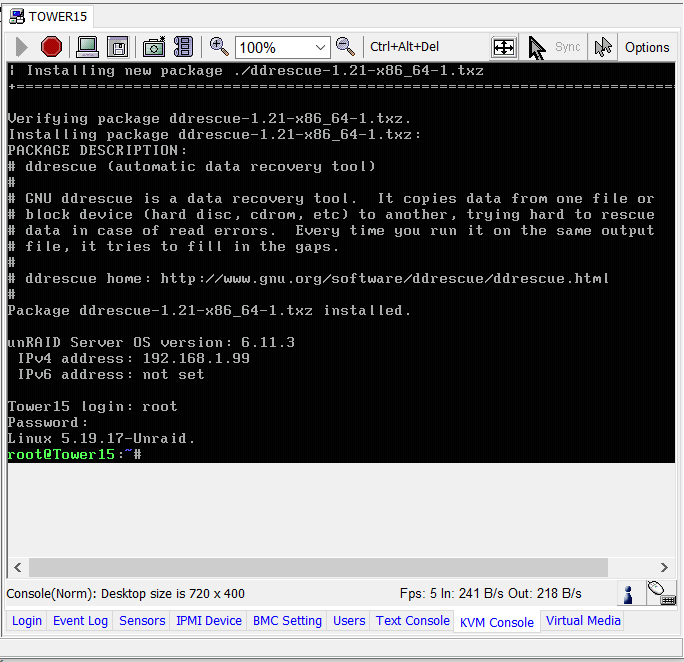The height and width of the screenshot is (662, 684).
Task: Click the Console(Norm) desktop size status text
Action: 126,594
